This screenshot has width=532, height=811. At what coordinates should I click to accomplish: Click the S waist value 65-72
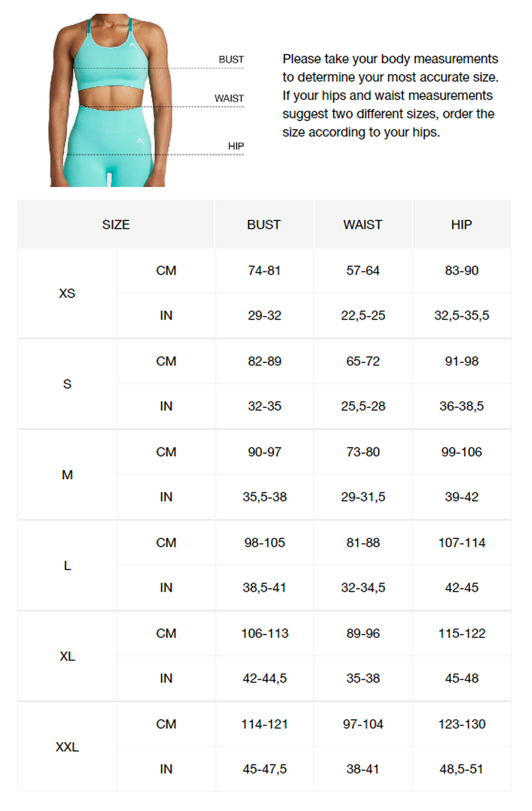363,361
